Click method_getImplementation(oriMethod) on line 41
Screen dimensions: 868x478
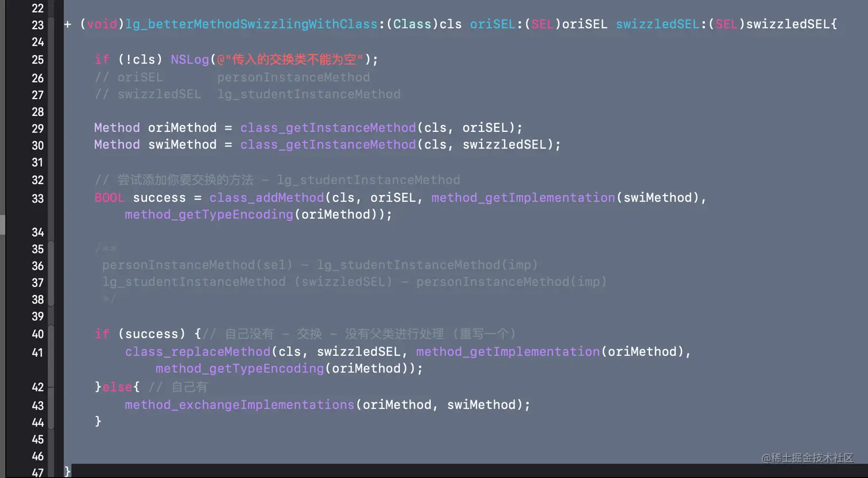[x=550, y=352]
